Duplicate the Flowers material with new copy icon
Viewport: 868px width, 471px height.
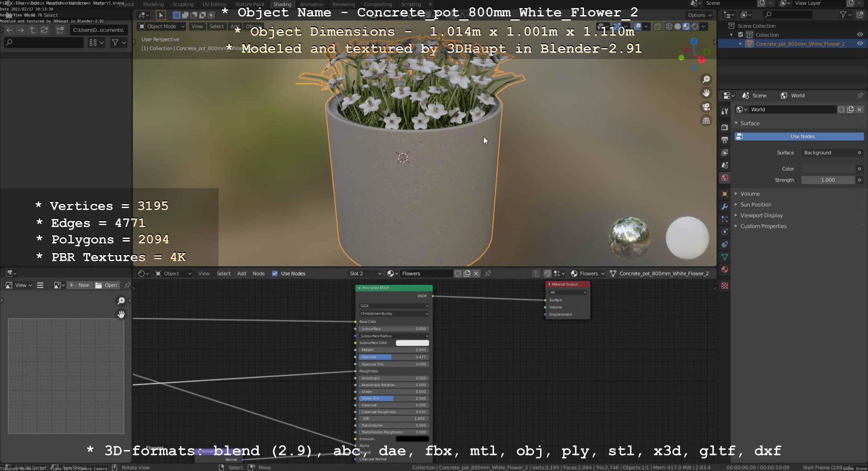[467, 273]
